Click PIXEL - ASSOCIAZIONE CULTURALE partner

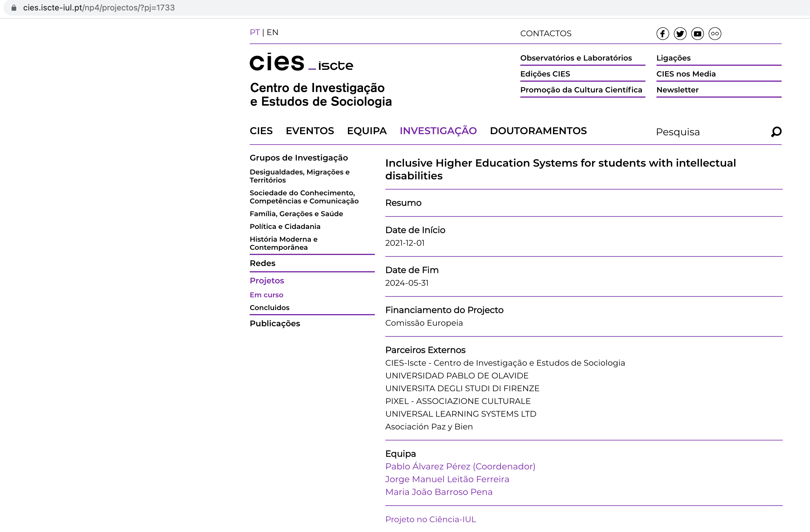tap(458, 401)
